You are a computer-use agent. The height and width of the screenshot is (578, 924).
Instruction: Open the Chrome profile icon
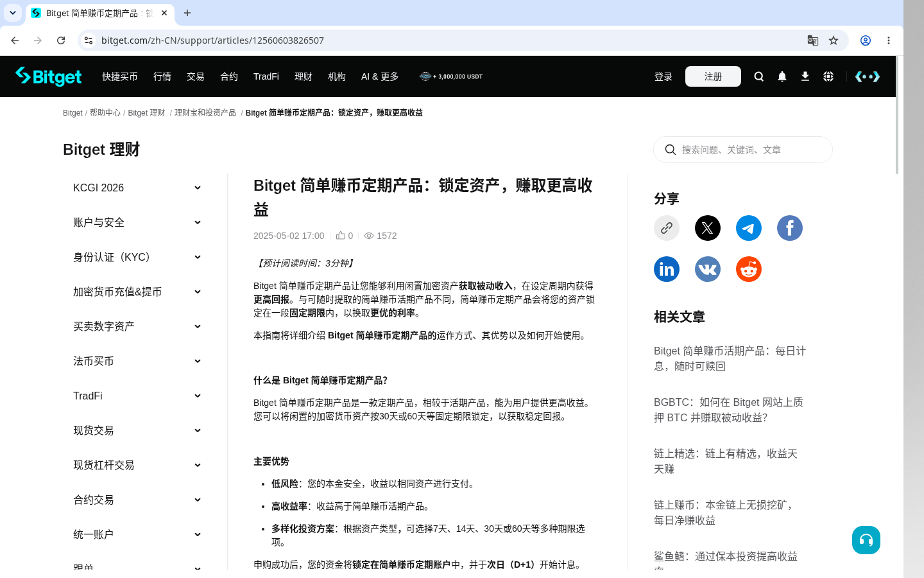[x=866, y=40]
